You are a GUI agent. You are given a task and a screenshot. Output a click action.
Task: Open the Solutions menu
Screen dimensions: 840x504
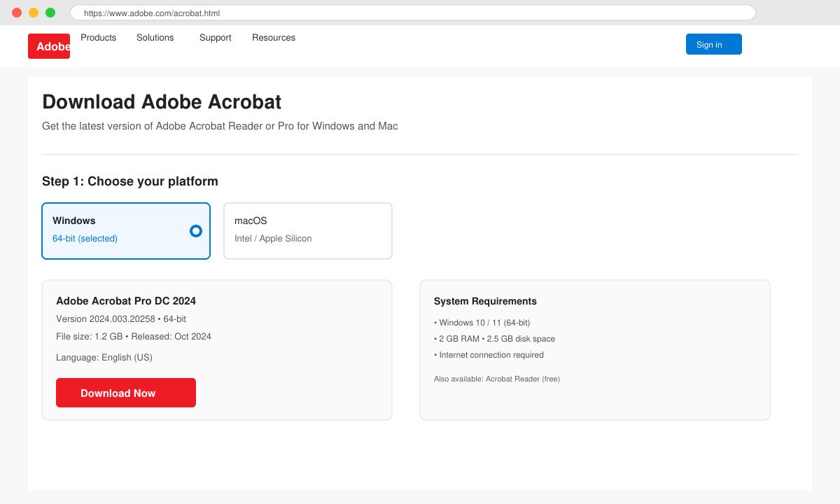(x=155, y=38)
